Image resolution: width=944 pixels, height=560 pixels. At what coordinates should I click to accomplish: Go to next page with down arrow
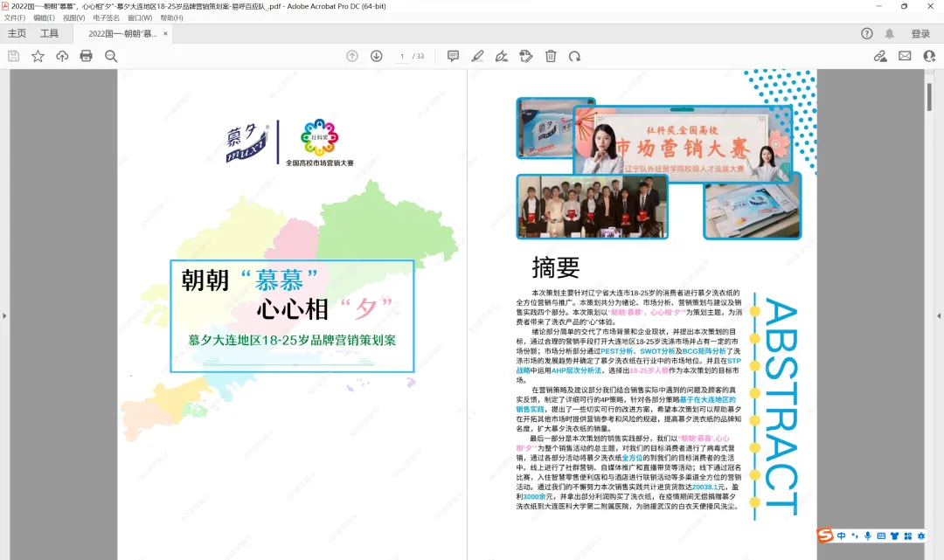pyautogui.click(x=376, y=55)
